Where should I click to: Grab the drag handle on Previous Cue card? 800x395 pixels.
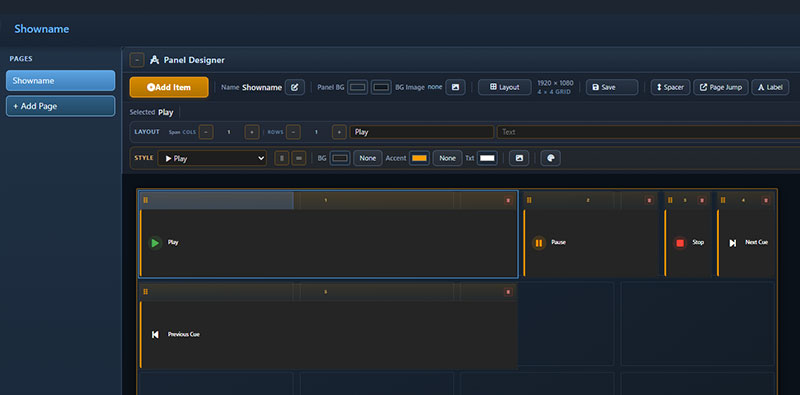(145, 292)
